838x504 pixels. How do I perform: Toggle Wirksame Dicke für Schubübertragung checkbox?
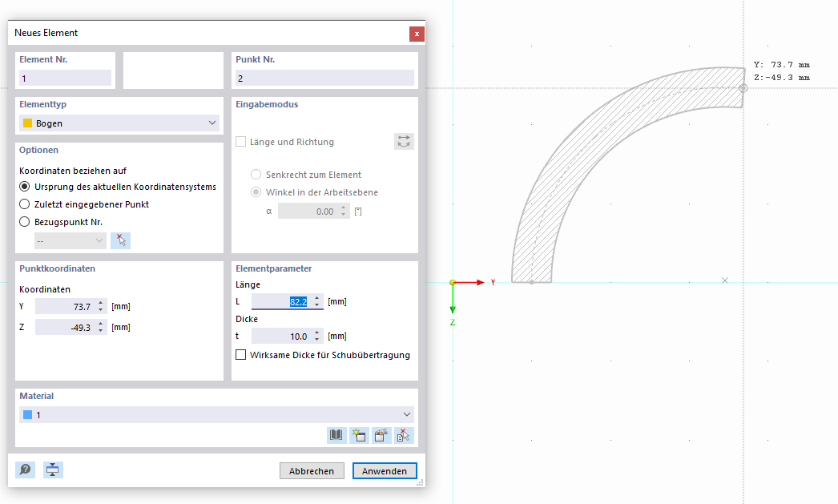click(241, 355)
